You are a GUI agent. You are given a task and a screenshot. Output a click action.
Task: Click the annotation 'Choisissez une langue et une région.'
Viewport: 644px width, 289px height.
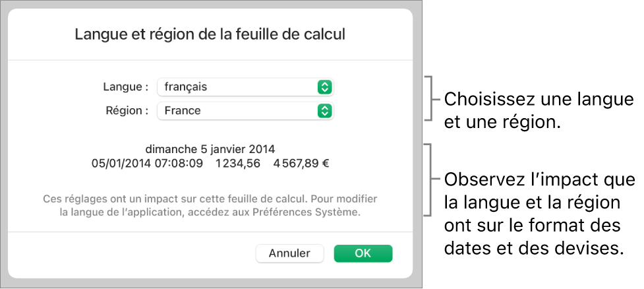click(x=539, y=110)
